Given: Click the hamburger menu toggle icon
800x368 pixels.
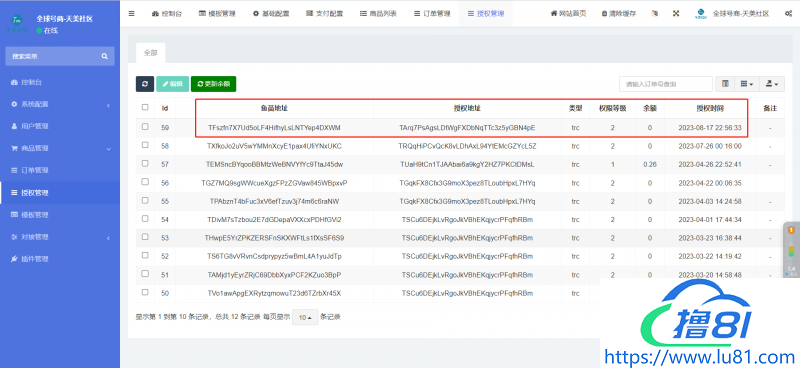Looking at the screenshot, I should tap(132, 14).
